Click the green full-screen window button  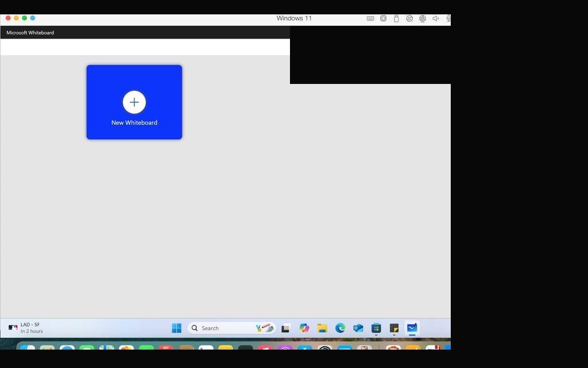coord(24,18)
